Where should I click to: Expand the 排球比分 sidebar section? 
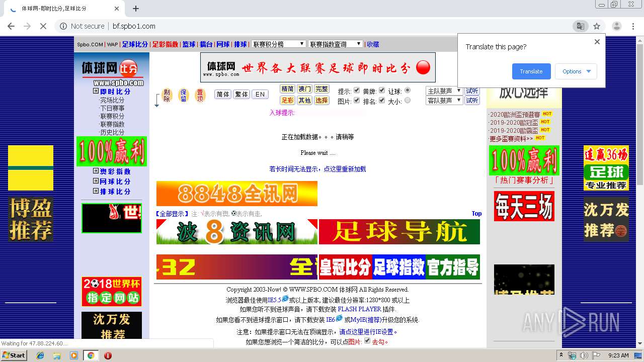tap(96, 191)
